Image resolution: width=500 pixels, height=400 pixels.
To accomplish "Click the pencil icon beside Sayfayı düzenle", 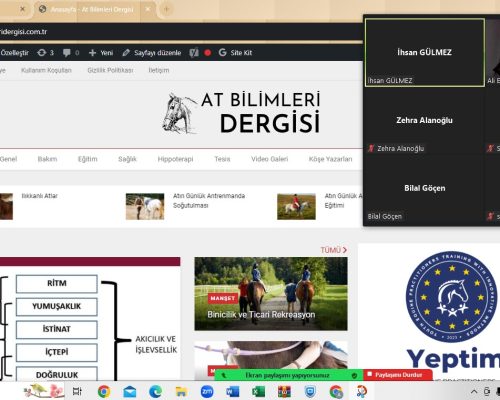I will pos(126,53).
